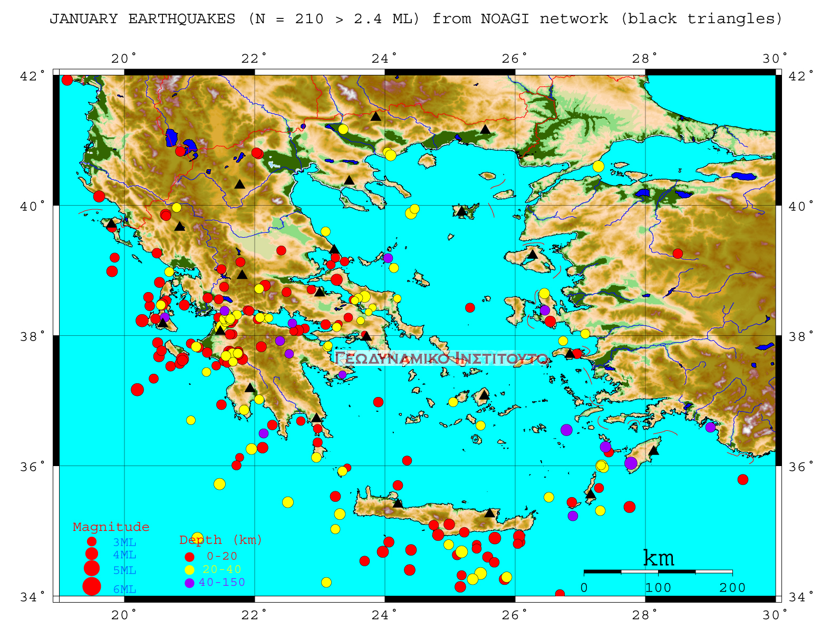Viewport: 840px width, 639px height.
Task: Click the Depth (km) legend heading
Action: [x=220, y=539]
